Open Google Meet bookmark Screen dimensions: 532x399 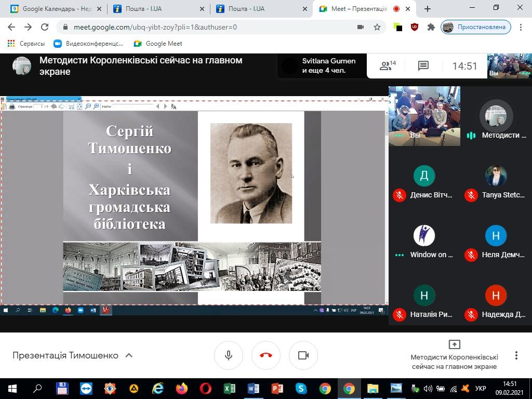pos(158,44)
